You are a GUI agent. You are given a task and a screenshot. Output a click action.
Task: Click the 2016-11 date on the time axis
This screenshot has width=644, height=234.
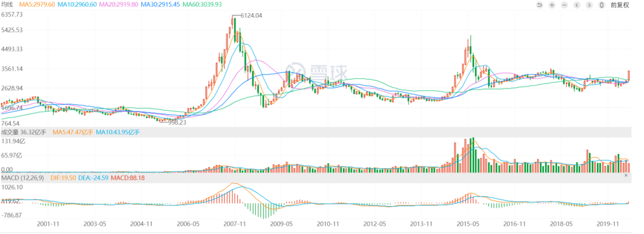(x=514, y=224)
